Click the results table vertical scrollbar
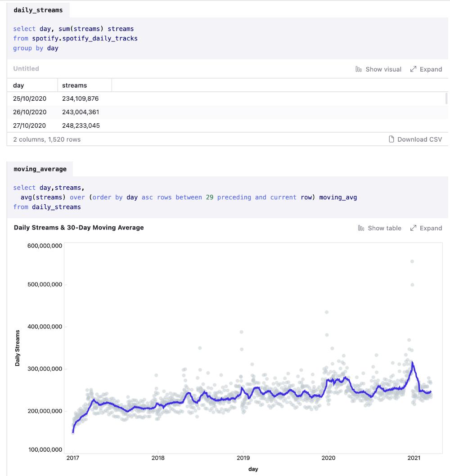450x476 pixels. (446, 99)
